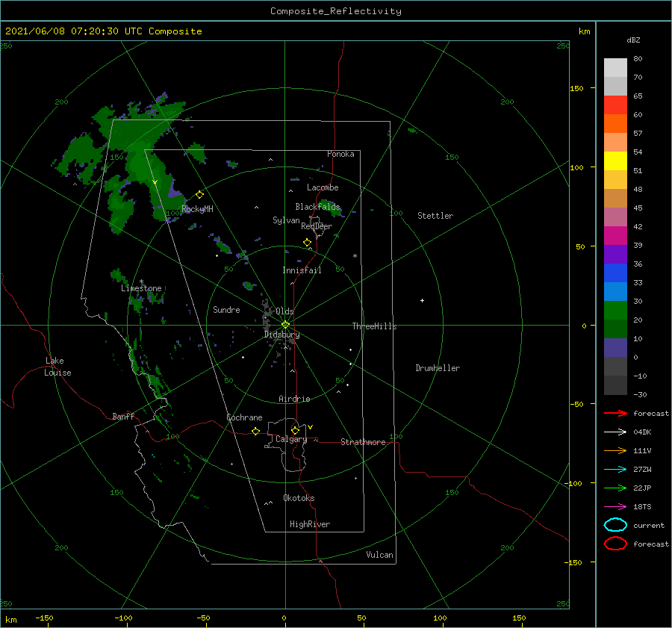Select the purple swatch between 39 and 36 dBZ
This screenshot has width=672, height=628.
point(615,254)
